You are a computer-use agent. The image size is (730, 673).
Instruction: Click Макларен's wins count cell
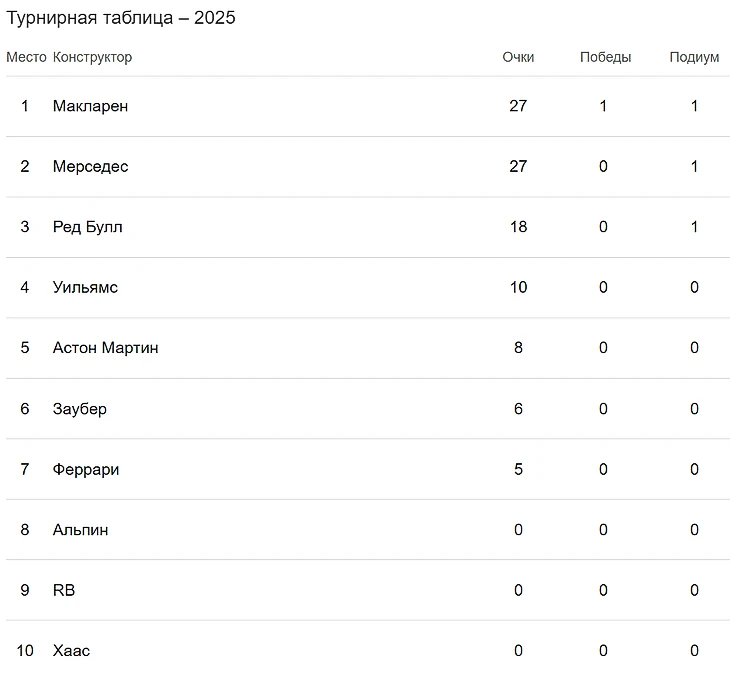click(603, 106)
